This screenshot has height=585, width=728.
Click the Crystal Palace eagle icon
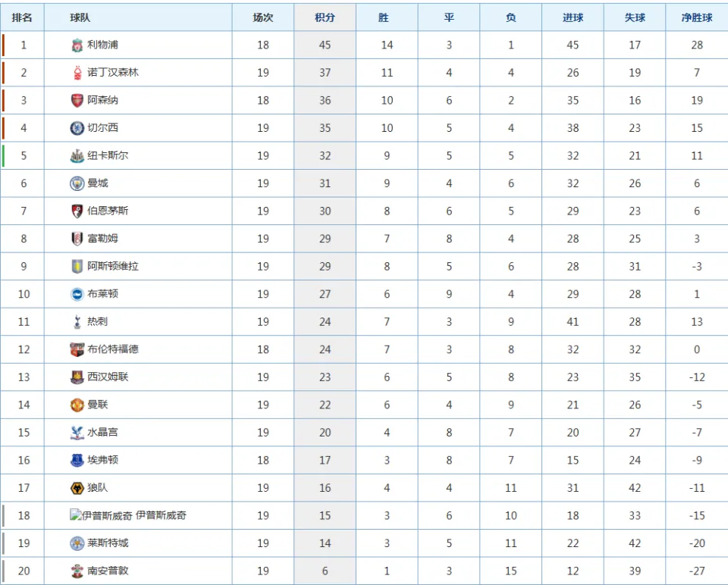(77, 433)
